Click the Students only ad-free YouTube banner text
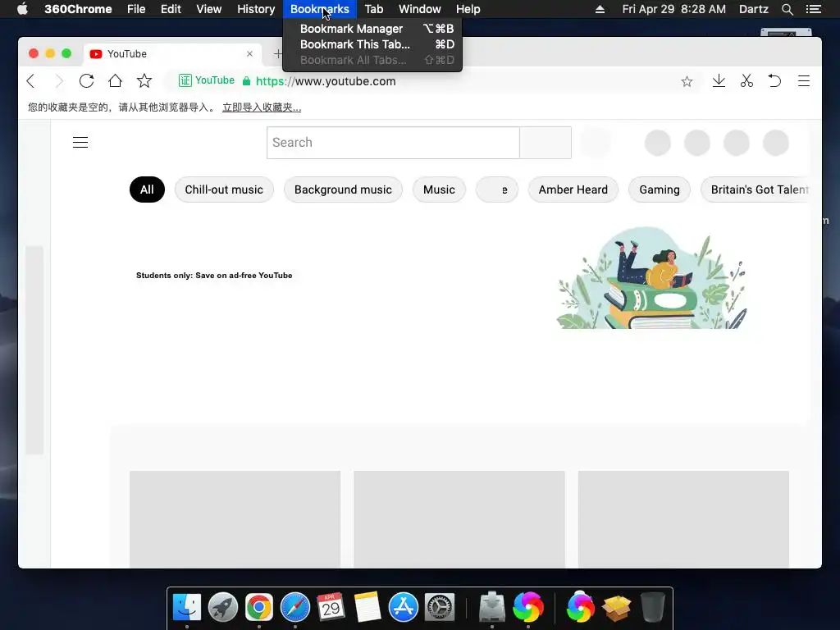This screenshot has width=840, height=630. (214, 276)
